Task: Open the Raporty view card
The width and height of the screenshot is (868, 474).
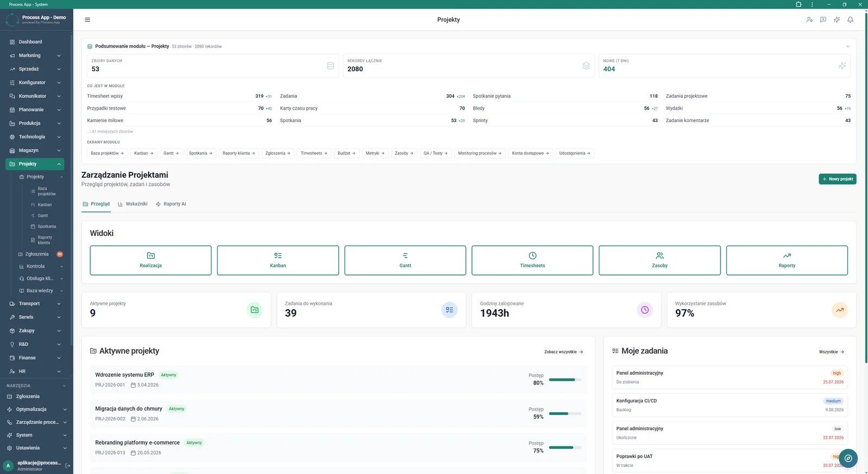Action: pos(787,260)
